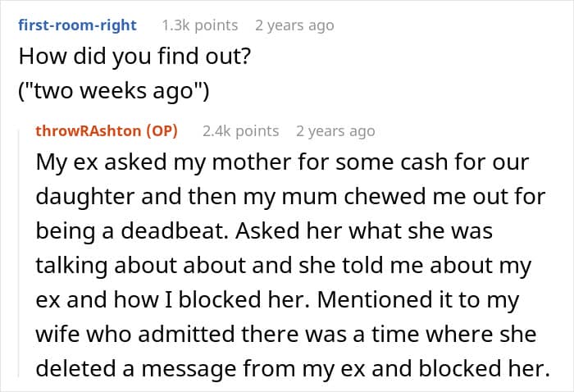Open throwRAshton's user profile link

click(89, 130)
